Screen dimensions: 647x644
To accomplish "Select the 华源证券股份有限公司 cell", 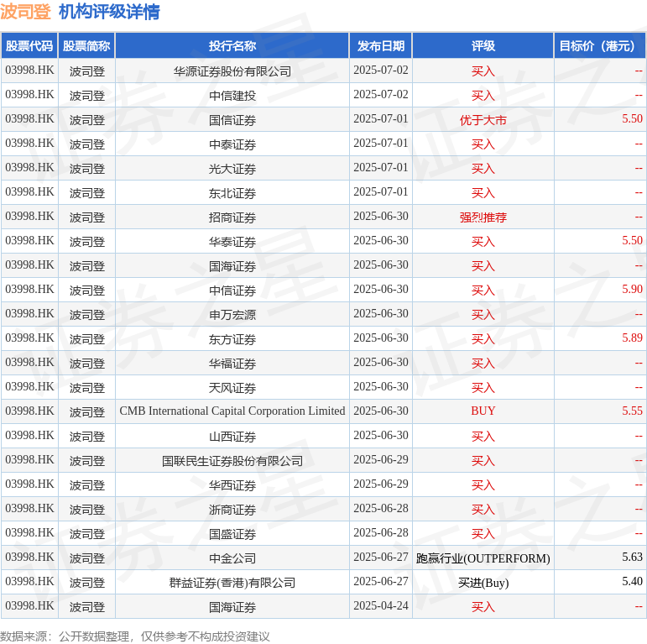I will click(x=232, y=71).
